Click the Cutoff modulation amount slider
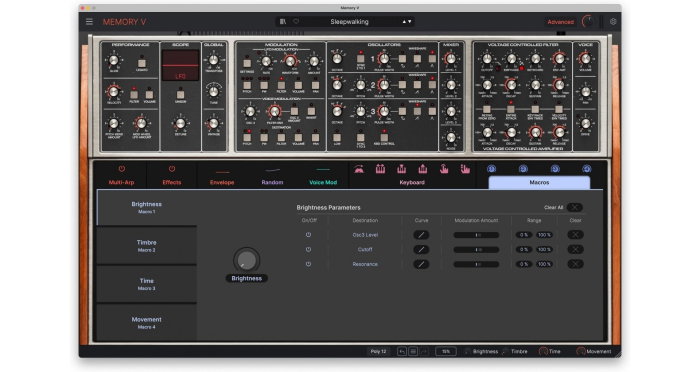 pos(476,250)
